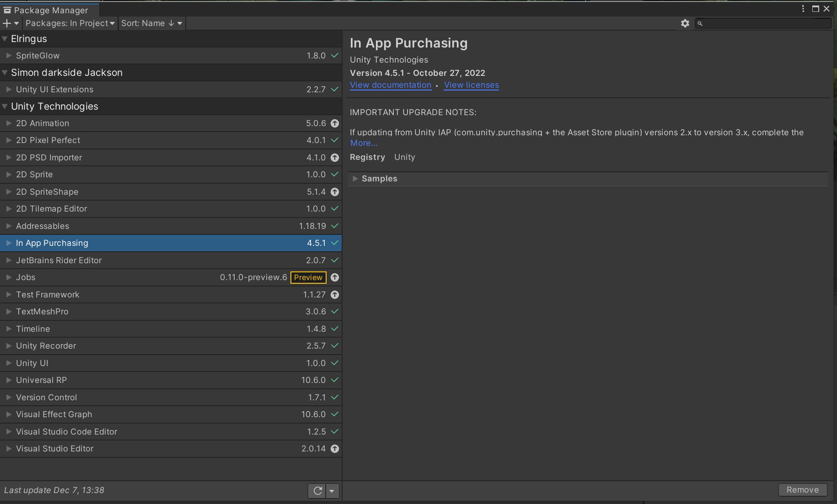
Task: Click installed checkmark for In App Purchasing
Action: tap(335, 243)
